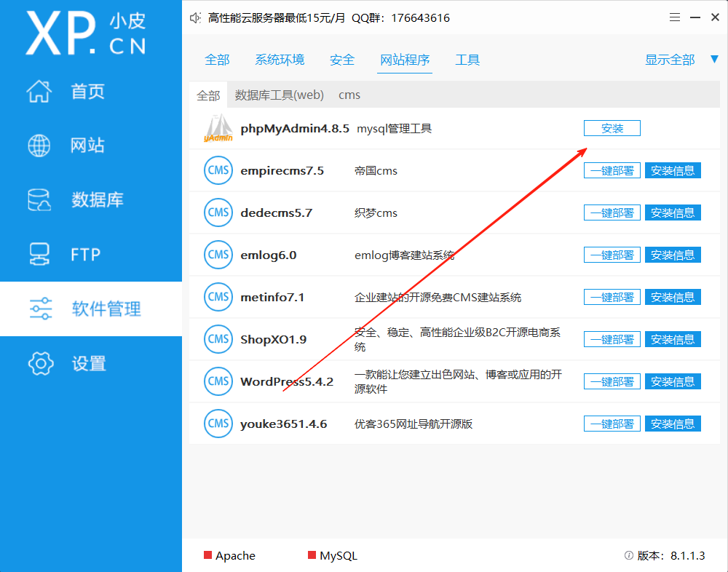Open the 显示全部 dropdown

coord(670,60)
